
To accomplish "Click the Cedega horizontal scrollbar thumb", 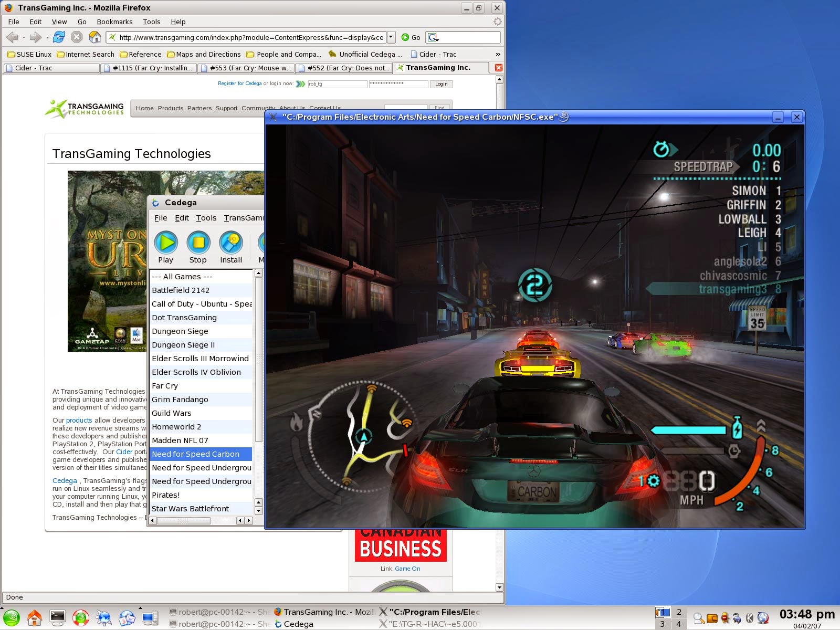I will coord(183,521).
